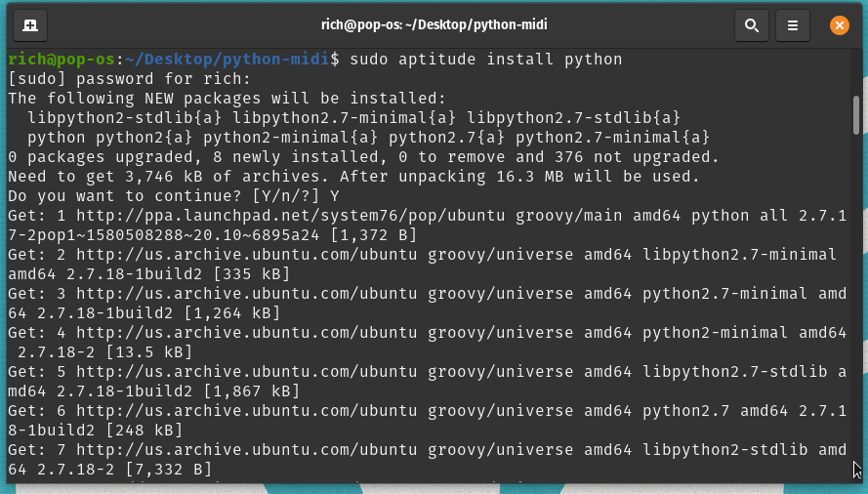Click the package 'libpython2-stdlib{a}' in the list
Screen dimensions: 868x494
(x=125, y=118)
